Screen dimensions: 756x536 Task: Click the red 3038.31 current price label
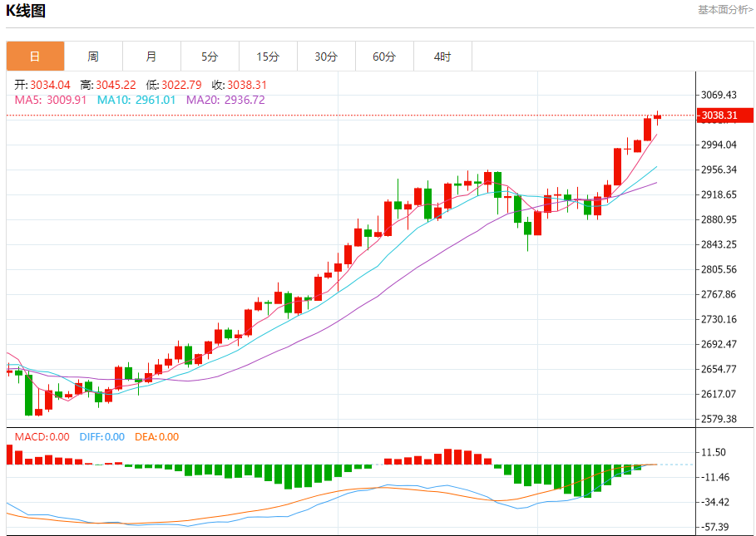(x=724, y=116)
